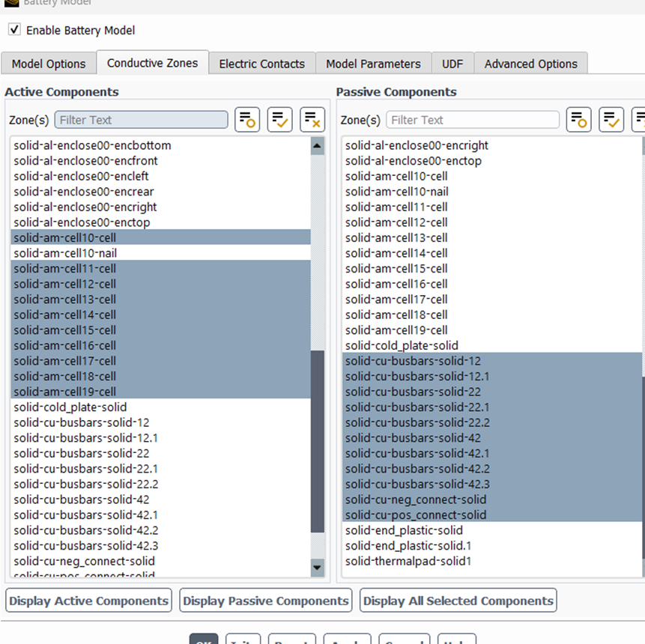
Task: Click the Active Components filter text field
Action: click(x=141, y=120)
